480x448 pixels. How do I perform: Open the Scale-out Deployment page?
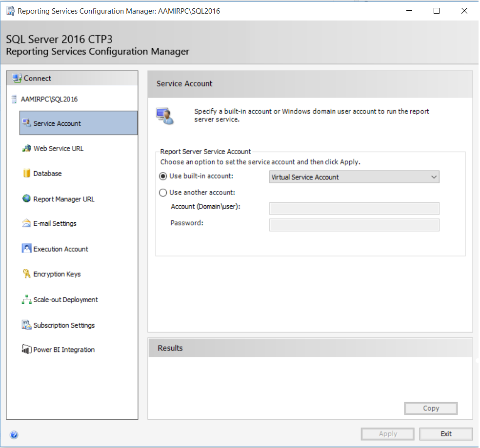(65, 300)
